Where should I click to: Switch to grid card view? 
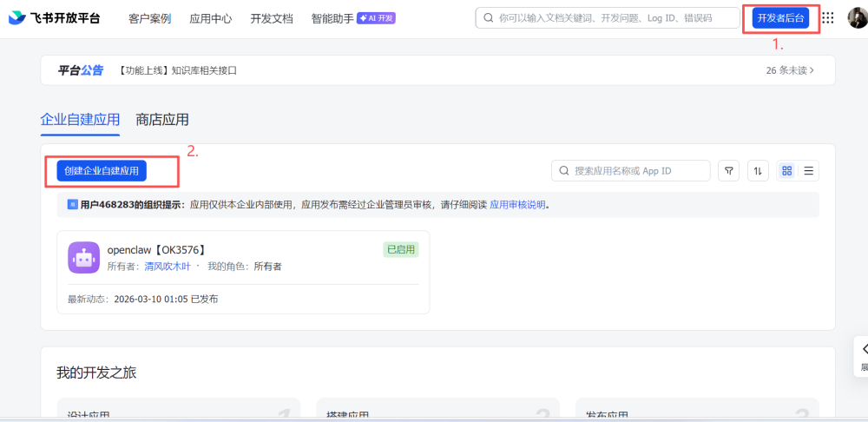click(x=786, y=171)
